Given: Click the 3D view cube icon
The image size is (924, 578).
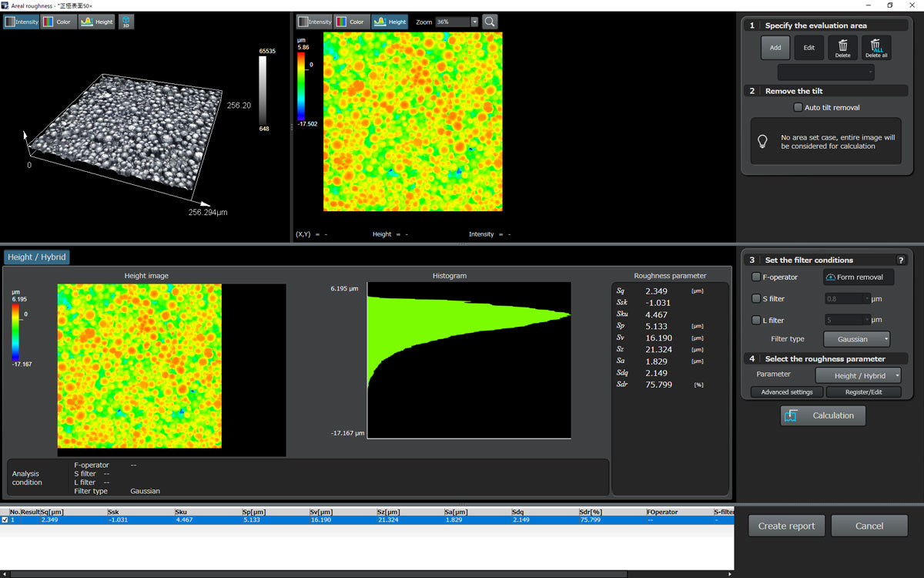Looking at the screenshot, I should pyautogui.click(x=126, y=22).
